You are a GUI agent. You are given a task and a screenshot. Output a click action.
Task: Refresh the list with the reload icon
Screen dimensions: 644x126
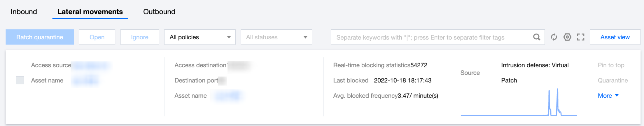(554, 37)
